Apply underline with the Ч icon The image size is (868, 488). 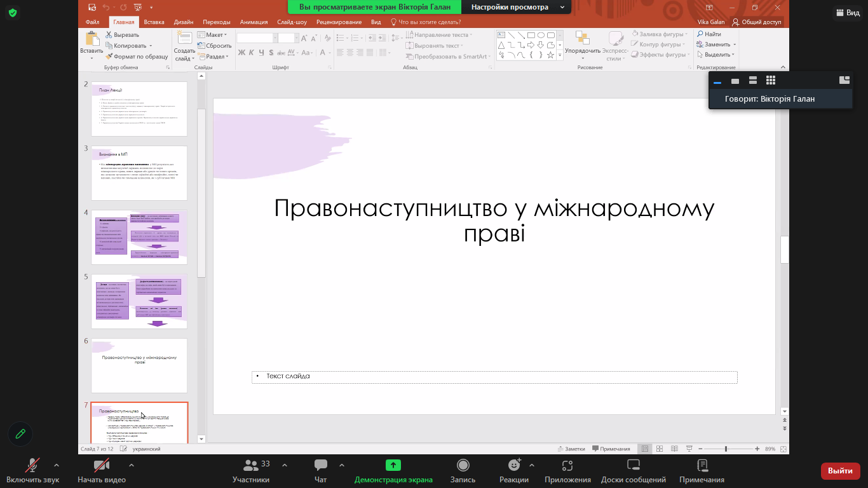261,53
